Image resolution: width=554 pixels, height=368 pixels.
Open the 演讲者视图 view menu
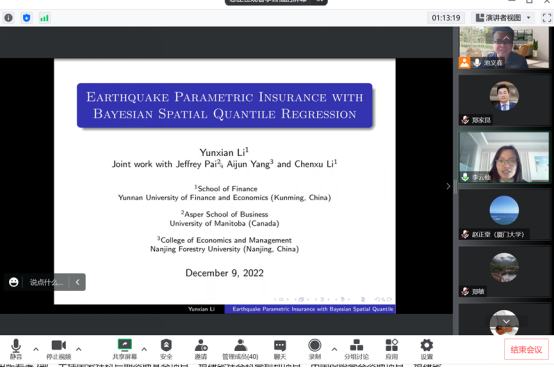click(503, 18)
